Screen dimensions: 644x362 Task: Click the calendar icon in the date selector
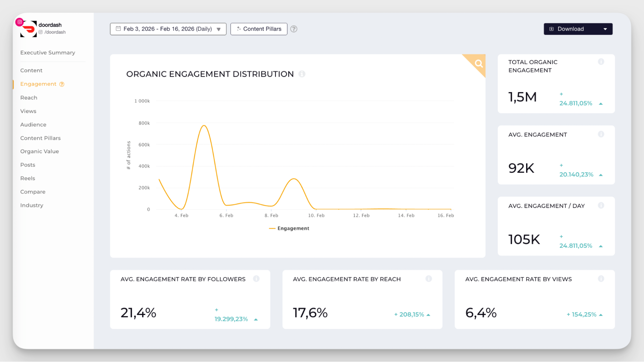tap(118, 29)
